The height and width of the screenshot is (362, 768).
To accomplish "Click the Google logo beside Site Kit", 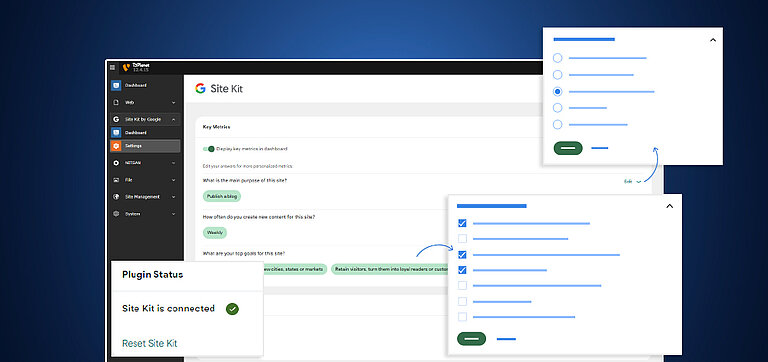I will pos(200,89).
